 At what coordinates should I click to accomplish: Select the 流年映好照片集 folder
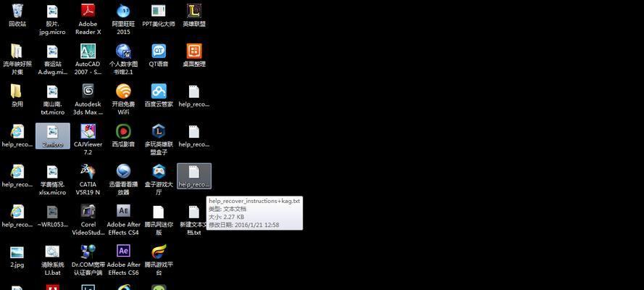[x=17, y=59]
